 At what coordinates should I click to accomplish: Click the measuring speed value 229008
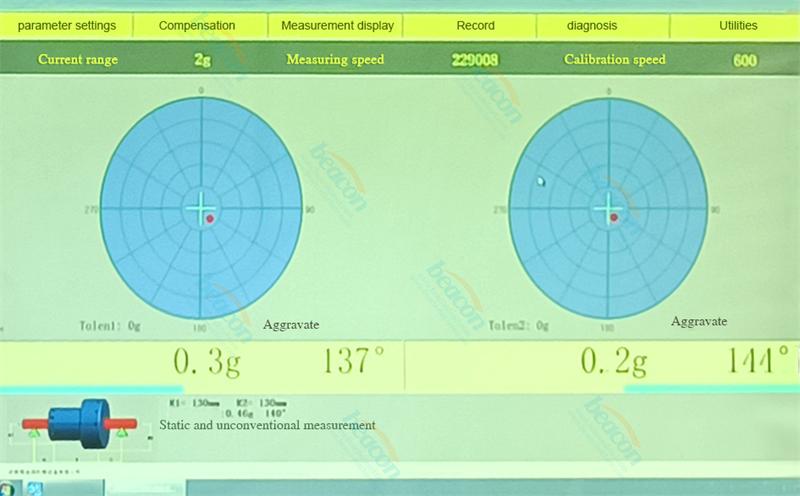pos(475,60)
